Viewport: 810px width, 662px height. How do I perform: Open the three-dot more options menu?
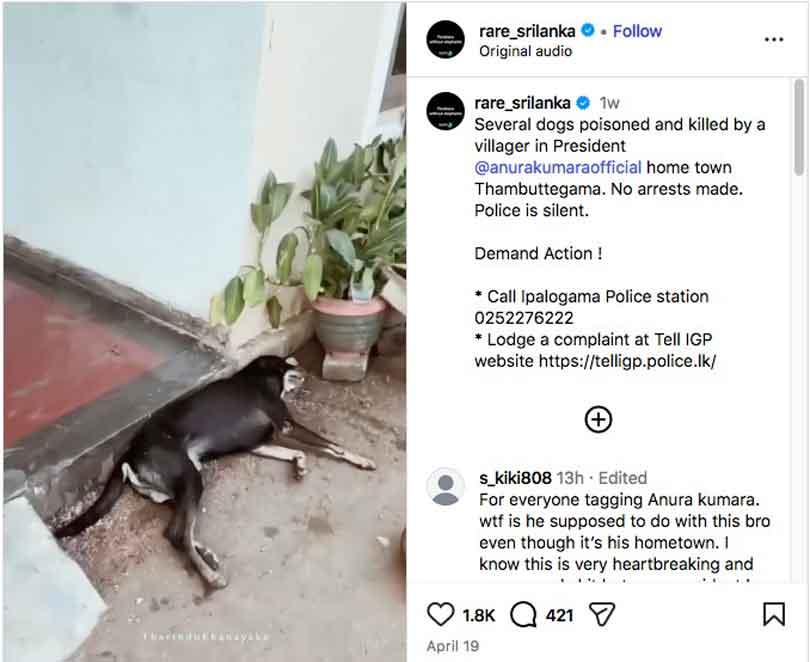click(774, 40)
